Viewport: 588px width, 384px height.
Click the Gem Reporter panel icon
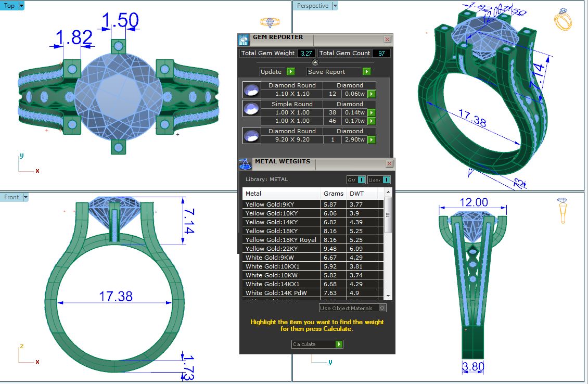[x=244, y=40]
